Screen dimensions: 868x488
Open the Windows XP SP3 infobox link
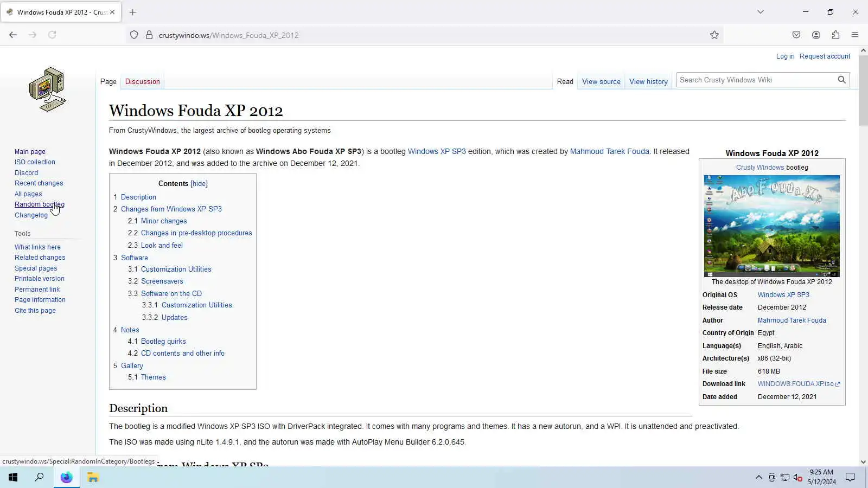pos(783,295)
